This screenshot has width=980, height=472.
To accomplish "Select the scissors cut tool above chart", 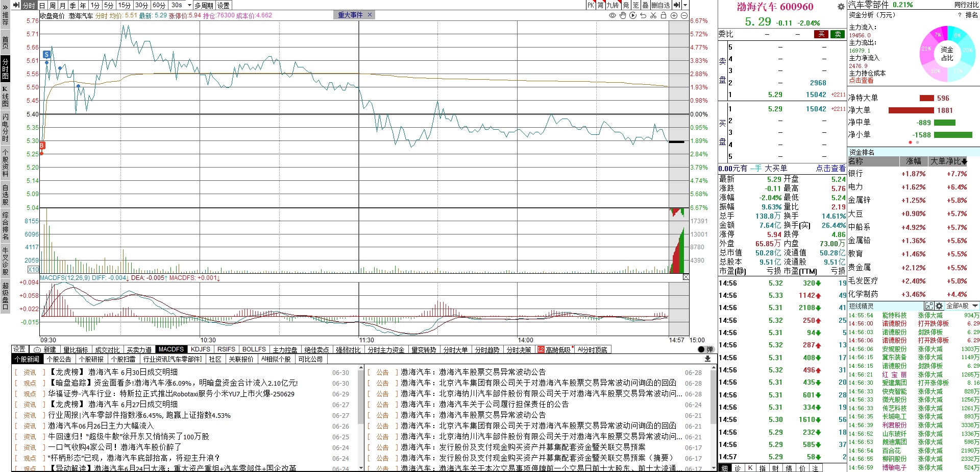I will [x=653, y=15].
